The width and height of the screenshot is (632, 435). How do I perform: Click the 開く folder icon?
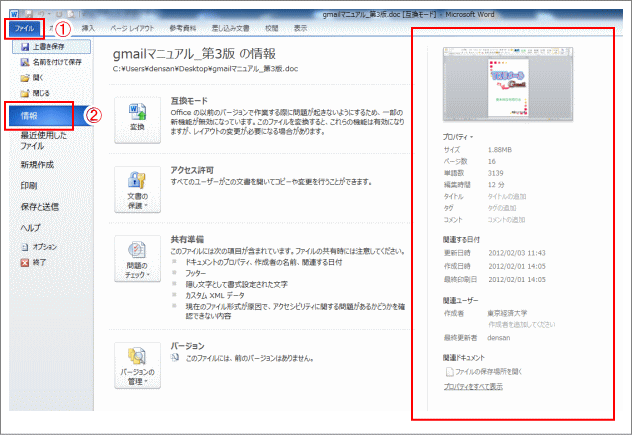pos(25,78)
